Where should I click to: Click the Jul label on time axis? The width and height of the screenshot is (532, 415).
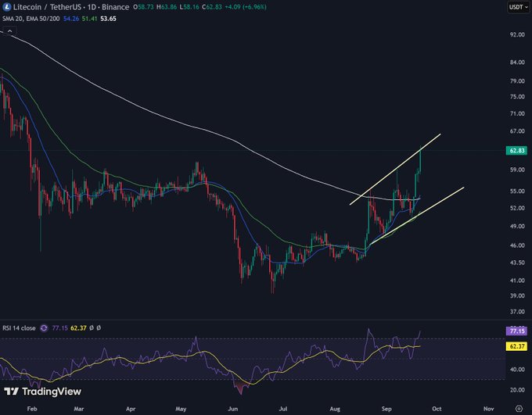tap(283, 409)
